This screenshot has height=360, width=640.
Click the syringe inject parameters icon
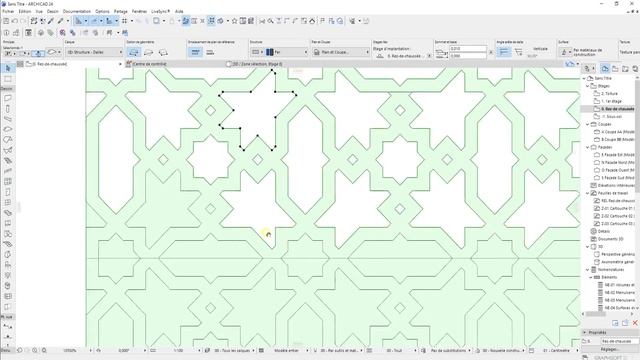tap(60, 21)
